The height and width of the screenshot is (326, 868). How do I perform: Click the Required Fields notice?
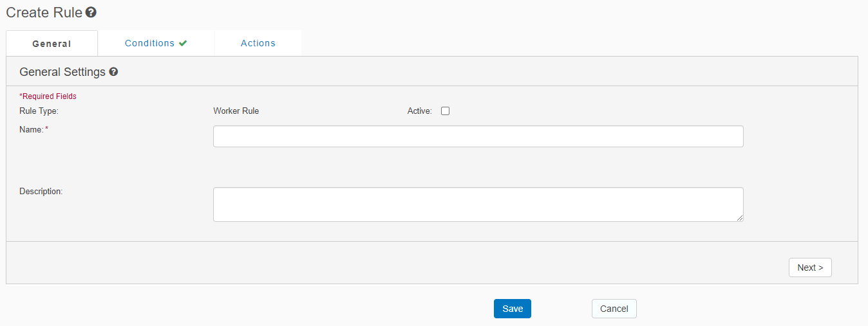(x=48, y=96)
